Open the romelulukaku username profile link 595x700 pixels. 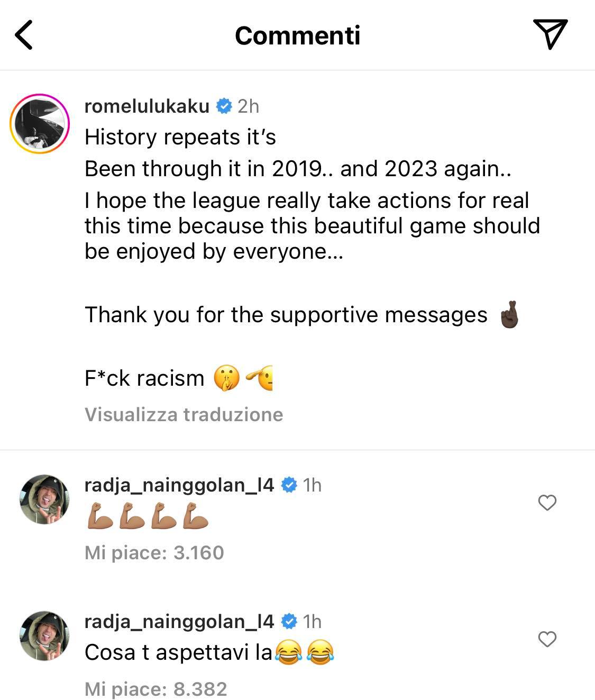point(147,106)
